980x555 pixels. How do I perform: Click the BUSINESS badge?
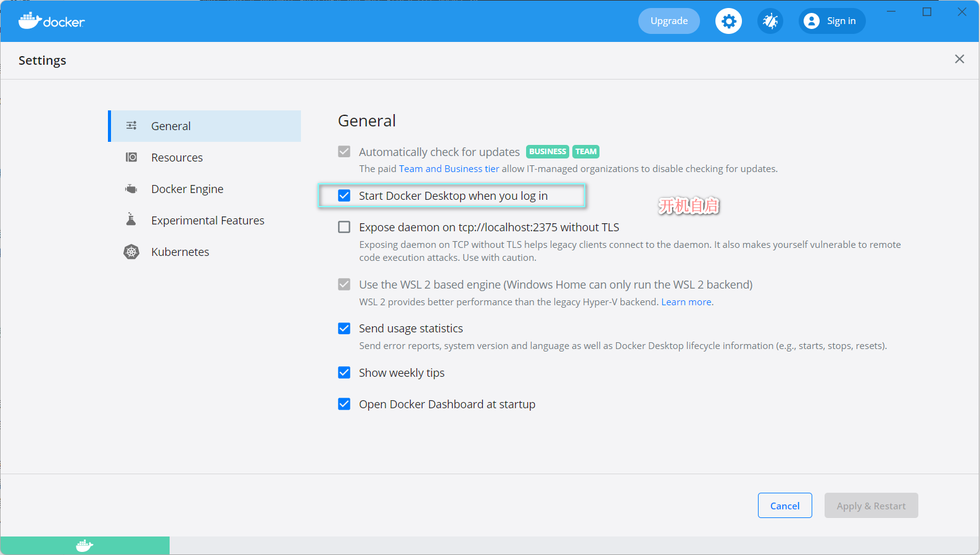[548, 152]
